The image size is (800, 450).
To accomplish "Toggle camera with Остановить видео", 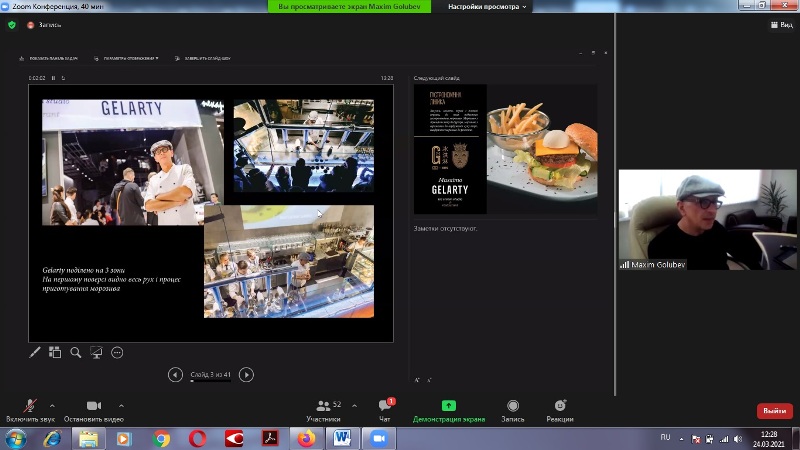I will (93, 406).
